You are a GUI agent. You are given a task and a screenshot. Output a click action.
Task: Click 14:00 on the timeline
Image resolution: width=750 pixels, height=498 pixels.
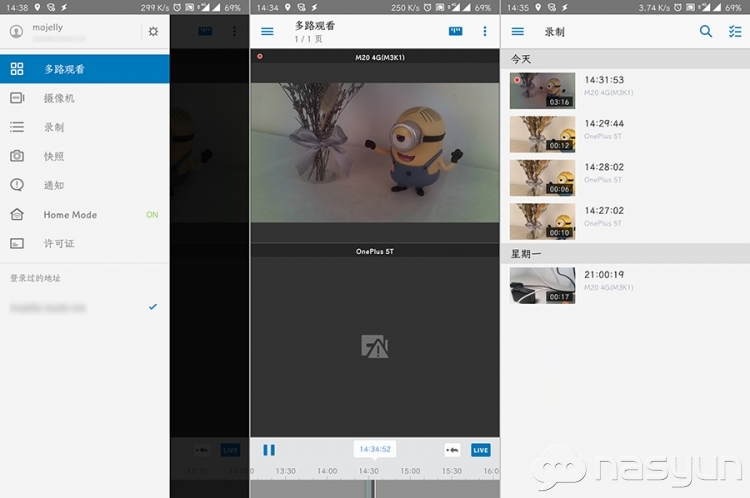[327, 471]
